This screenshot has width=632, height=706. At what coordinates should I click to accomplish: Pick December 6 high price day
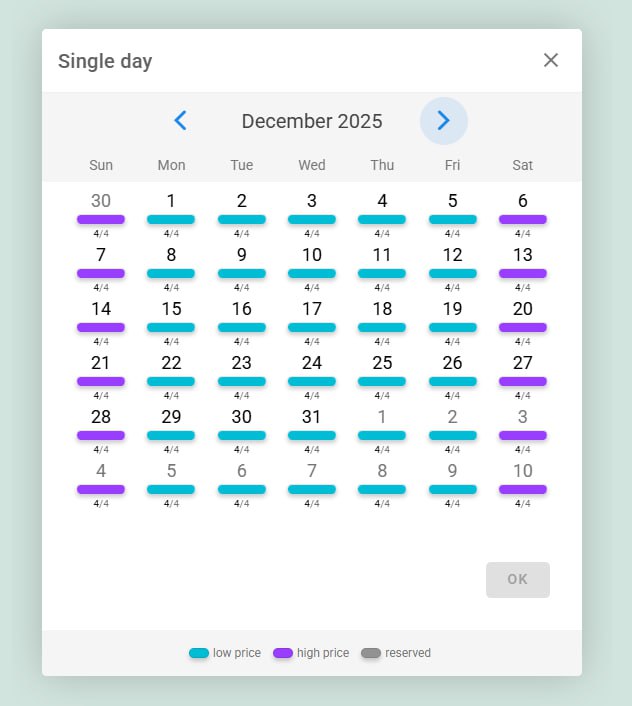[x=523, y=201]
